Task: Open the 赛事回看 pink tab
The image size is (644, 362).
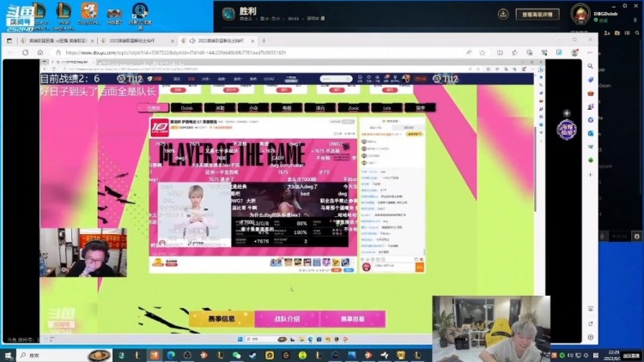Action: coord(352,319)
